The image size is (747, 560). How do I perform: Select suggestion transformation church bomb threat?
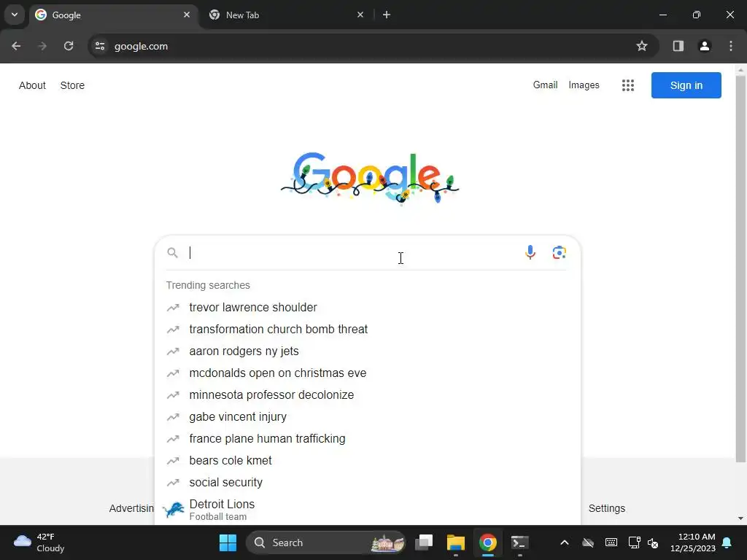point(367,330)
